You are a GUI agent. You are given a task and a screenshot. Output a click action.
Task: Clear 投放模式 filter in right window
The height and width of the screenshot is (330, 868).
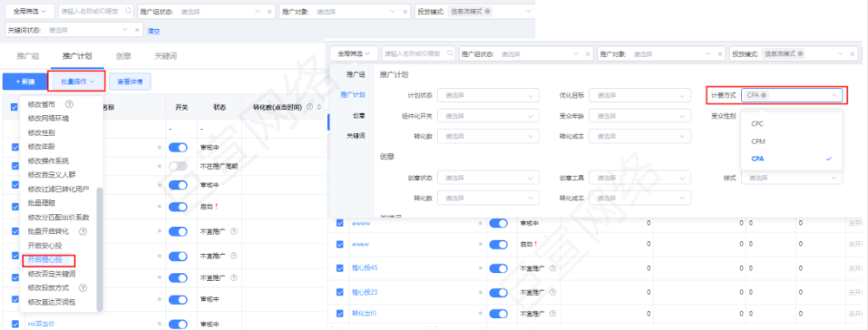853,54
